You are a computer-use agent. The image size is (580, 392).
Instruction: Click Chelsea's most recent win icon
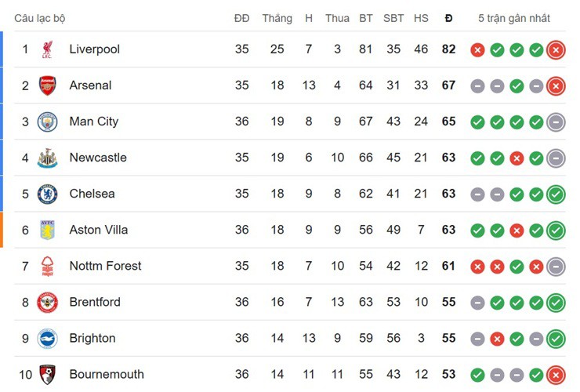coord(556,194)
